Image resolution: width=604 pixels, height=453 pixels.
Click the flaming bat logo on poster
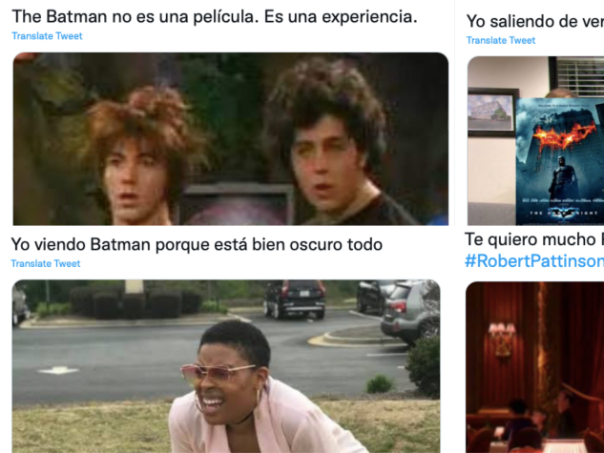coord(564,137)
